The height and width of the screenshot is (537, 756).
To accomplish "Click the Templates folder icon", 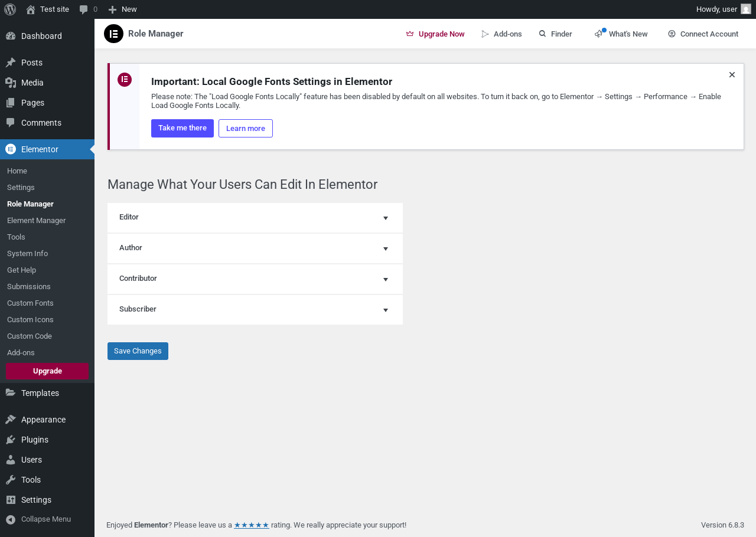I will [11, 393].
